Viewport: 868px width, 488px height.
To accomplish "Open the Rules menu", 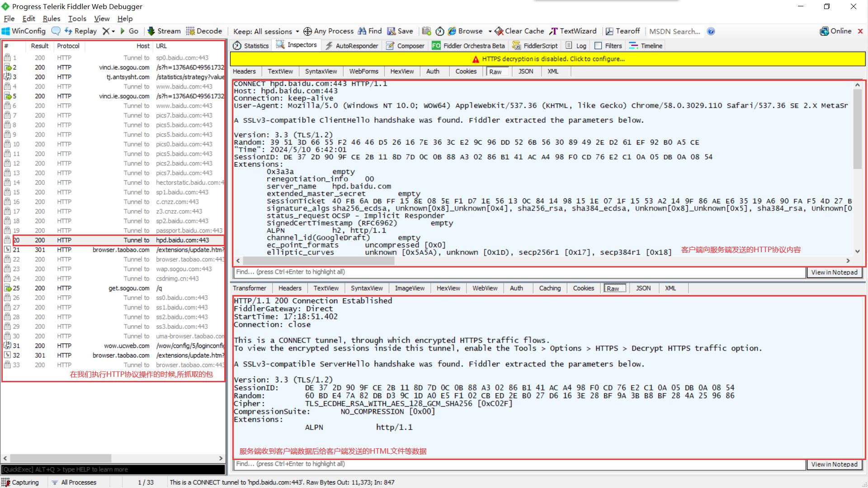I will pyautogui.click(x=52, y=19).
